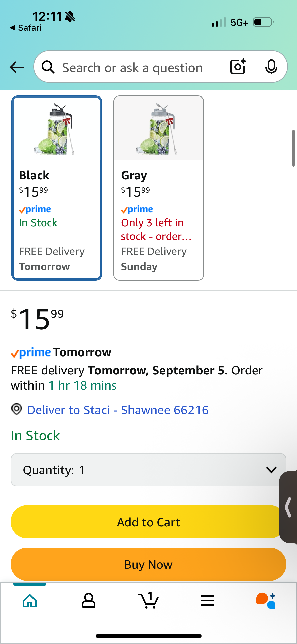Launch the Rufus AI assistant icon
This screenshot has height=644, width=297.
point(266,601)
